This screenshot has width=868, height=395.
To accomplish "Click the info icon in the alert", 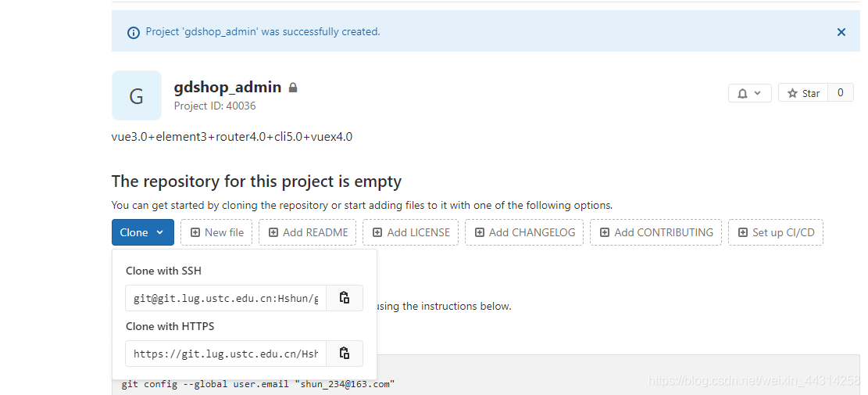I will (x=134, y=33).
